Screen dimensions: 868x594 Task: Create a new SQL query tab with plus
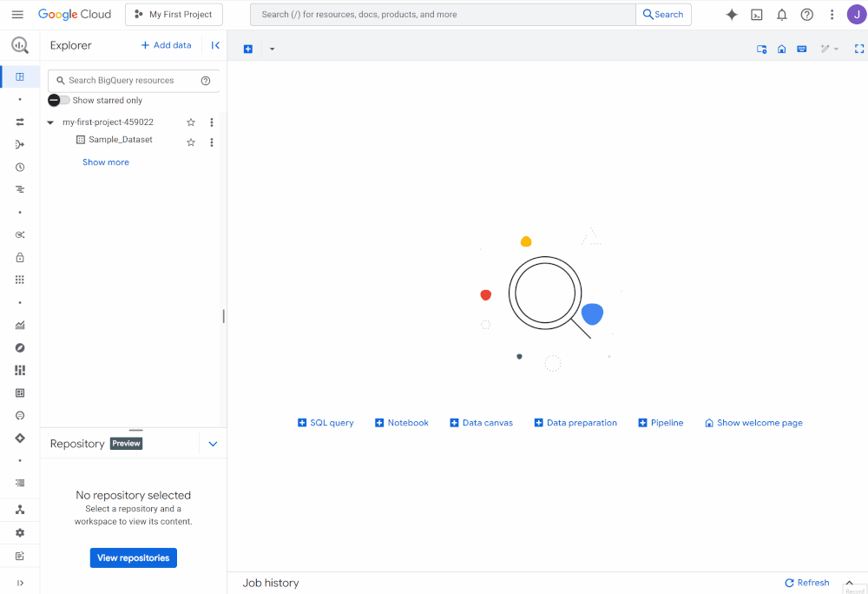point(248,49)
